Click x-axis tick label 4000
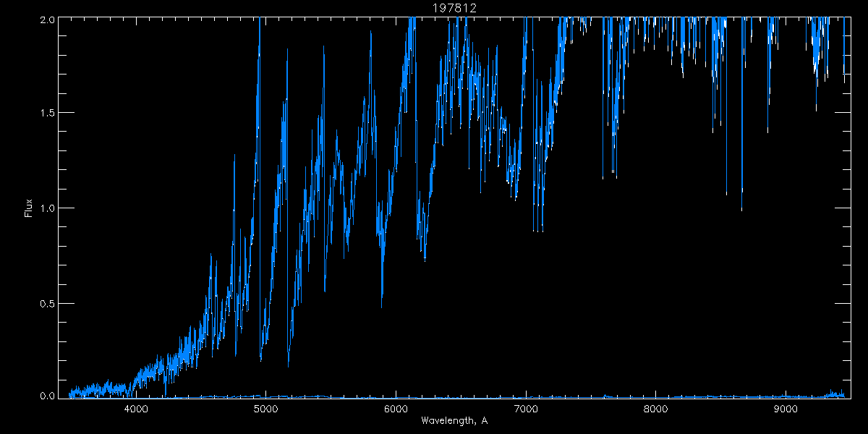The height and width of the screenshot is (434, 868). click(136, 409)
